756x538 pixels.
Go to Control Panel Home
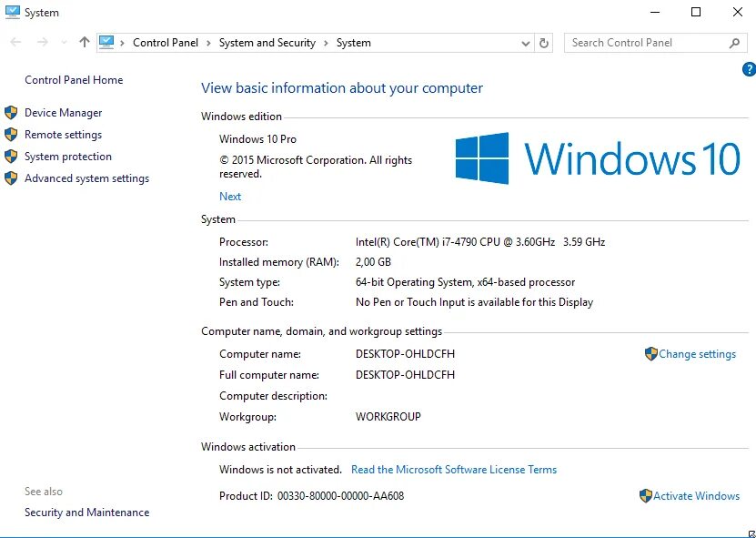(x=74, y=80)
